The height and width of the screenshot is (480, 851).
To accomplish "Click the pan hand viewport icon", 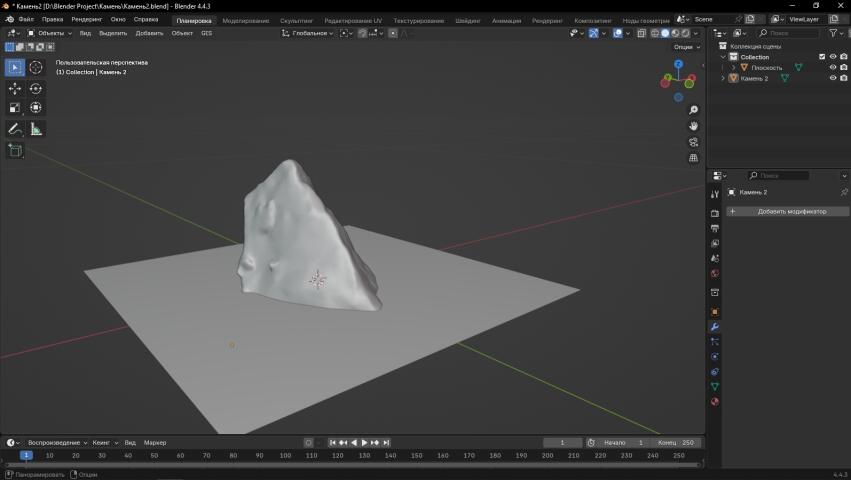I will (x=693, y=126).
